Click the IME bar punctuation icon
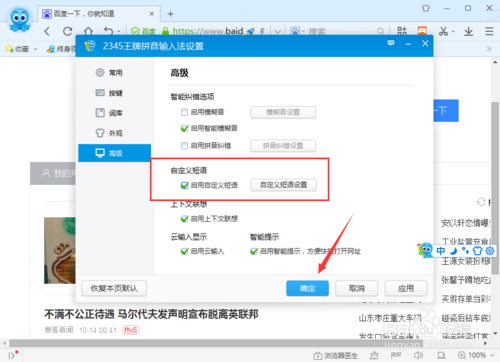Viewport: 500px width, 362px height. 465,251
